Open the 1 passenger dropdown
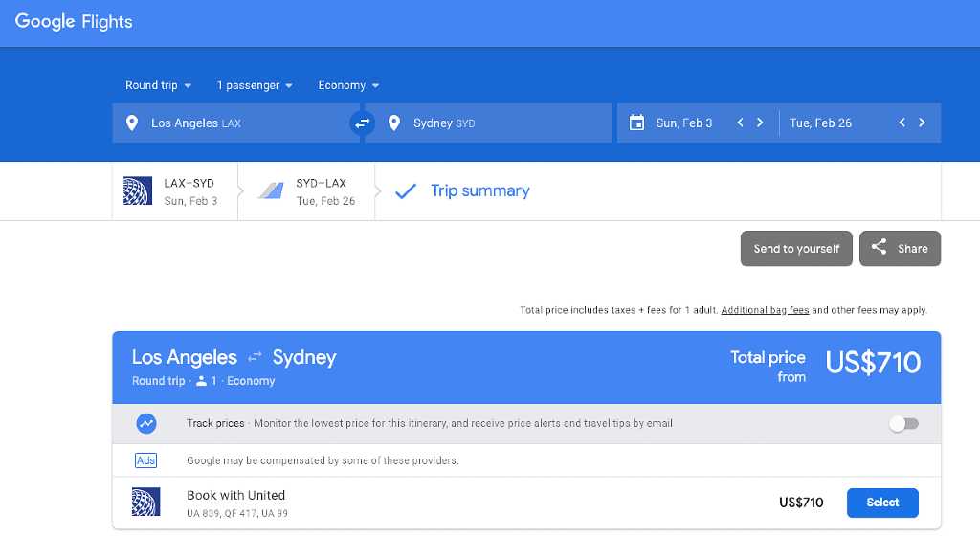Image resolution: width=980 pixels, height=537 pixels. [x=255, y=85]
